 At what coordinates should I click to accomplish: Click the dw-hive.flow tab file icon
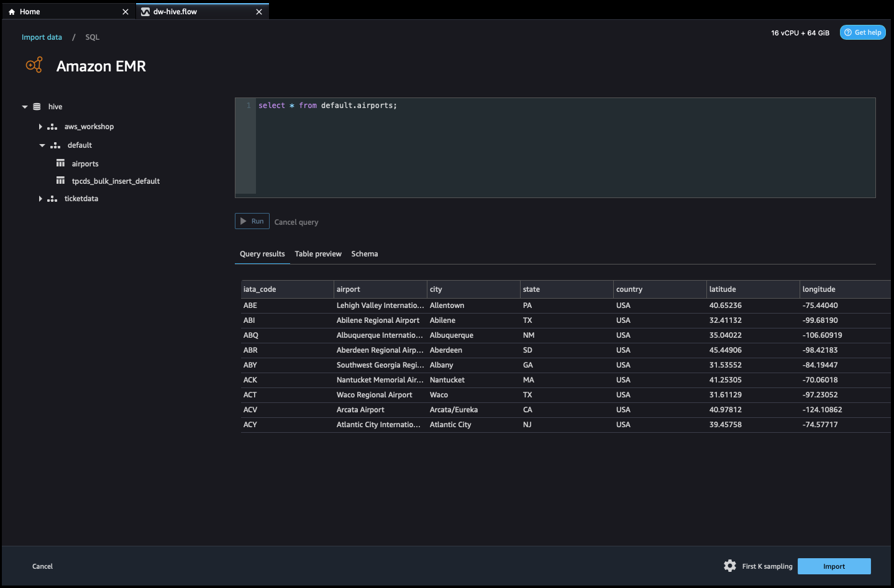pyautogui.click(x=145, y=12)
